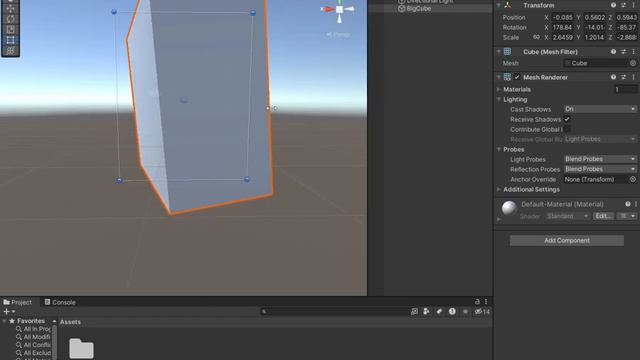The image size is (640, 360).
Task: Click the Assets breadcrumb label
Action: tap(70, 322)
